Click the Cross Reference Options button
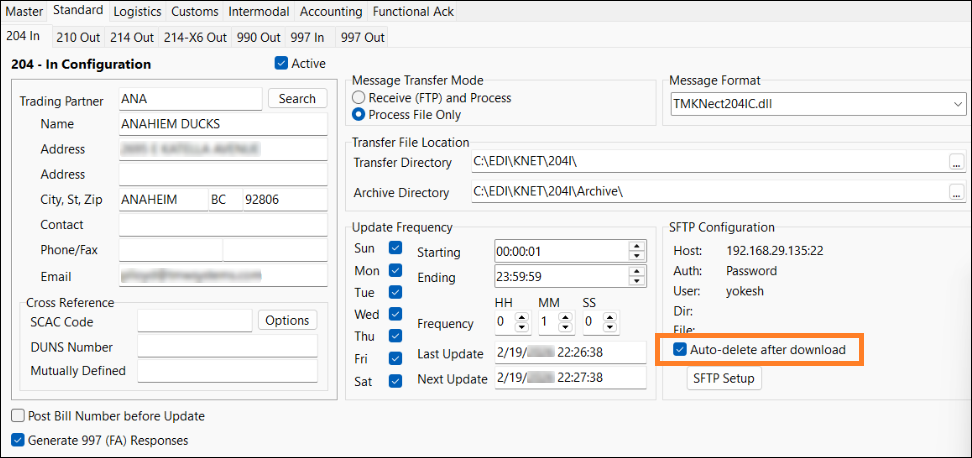The height and width of the screenshot is (458, 972). tap(287, 320)
